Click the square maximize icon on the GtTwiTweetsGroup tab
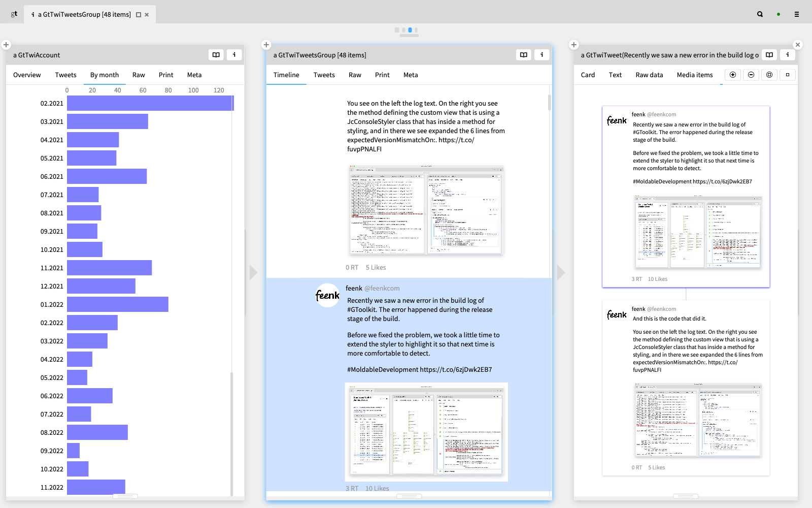Viewport: 812px width, 508px height. (139, 15)
